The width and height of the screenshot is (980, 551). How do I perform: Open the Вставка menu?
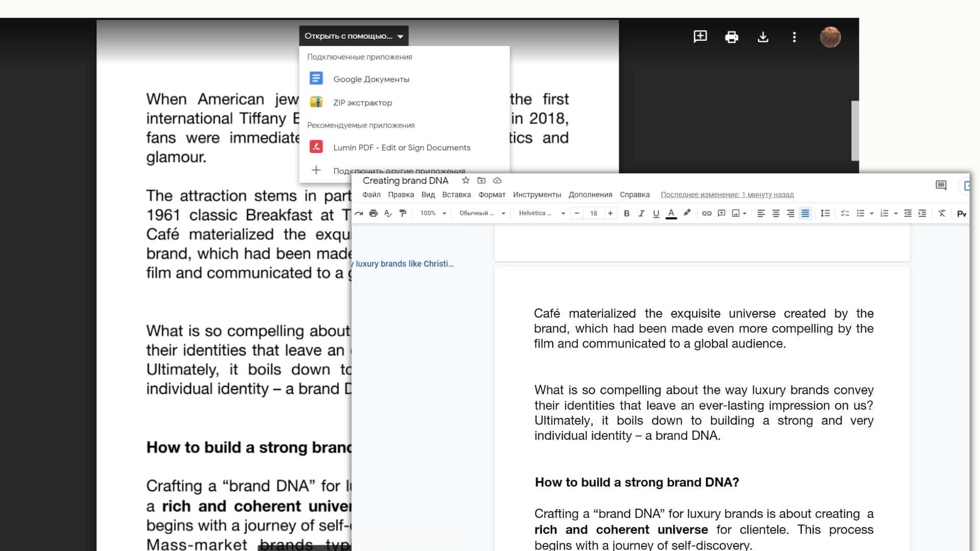pos(456,194)
